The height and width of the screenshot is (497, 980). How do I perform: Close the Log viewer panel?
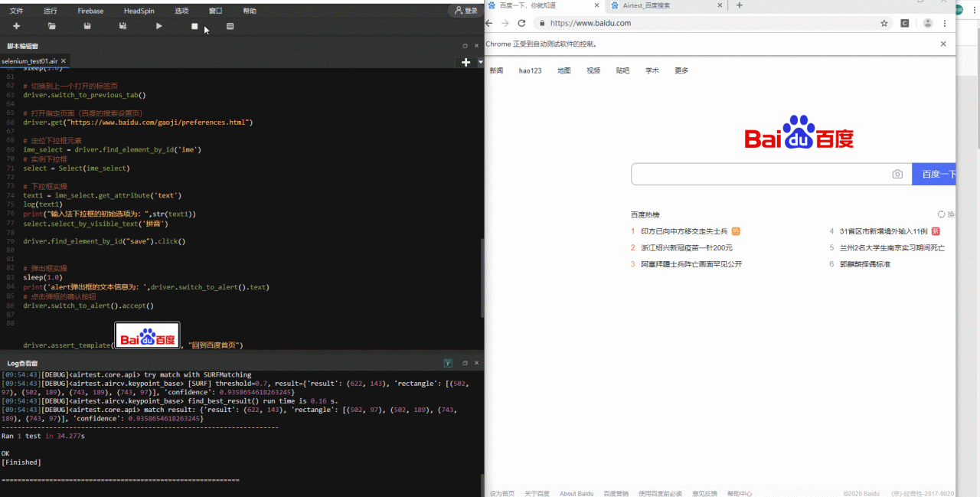point(476,363)
